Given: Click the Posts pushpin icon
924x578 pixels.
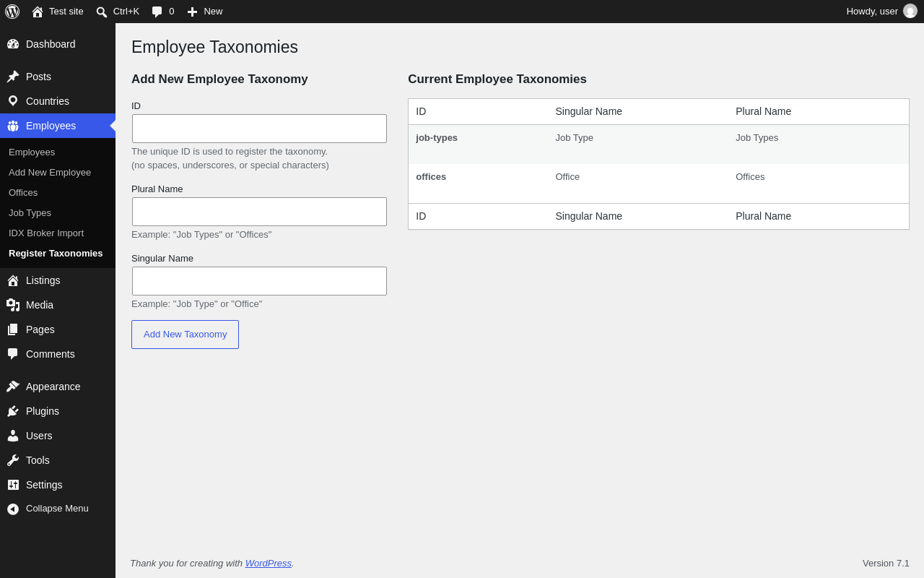Looking at the screenshot, I should 13,77.
